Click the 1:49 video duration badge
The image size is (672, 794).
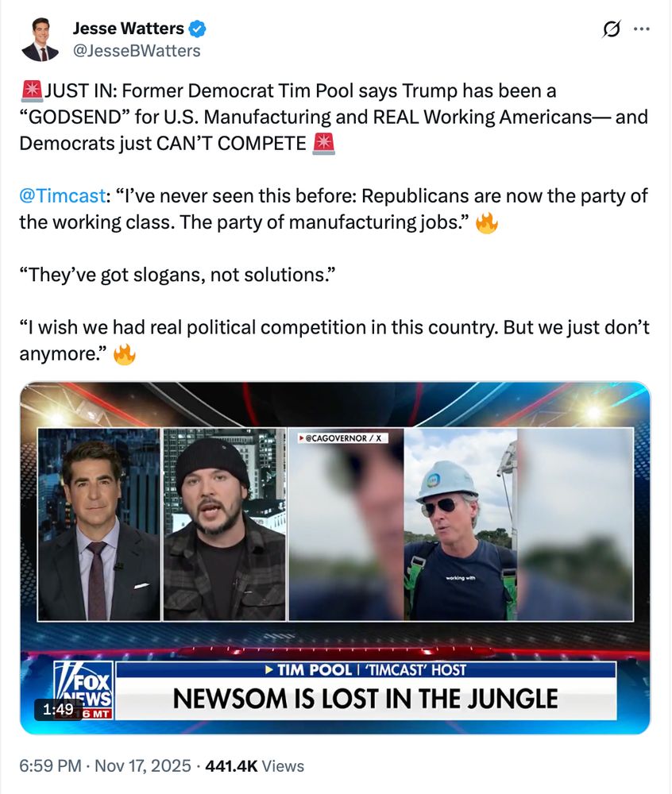point(58,709)
